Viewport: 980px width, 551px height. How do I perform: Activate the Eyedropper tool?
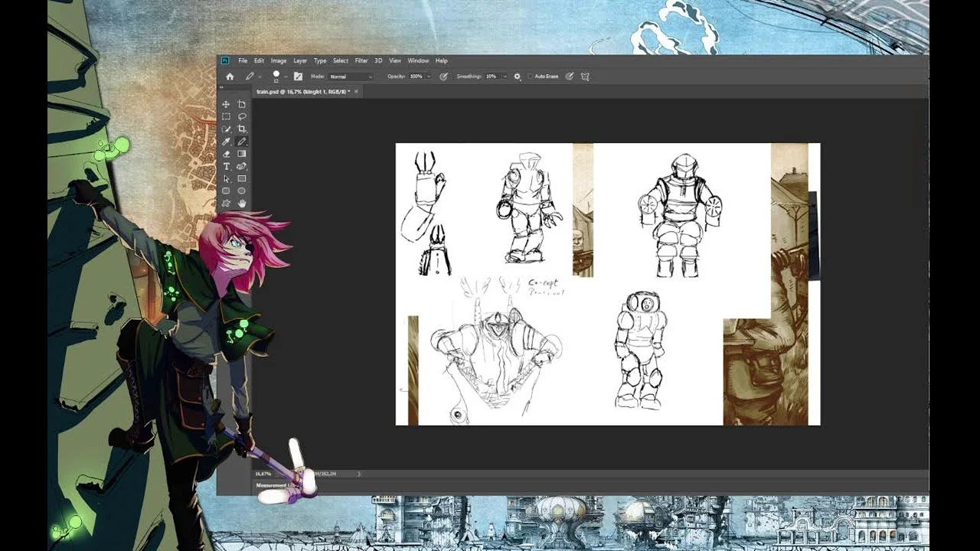click(226, 142)
